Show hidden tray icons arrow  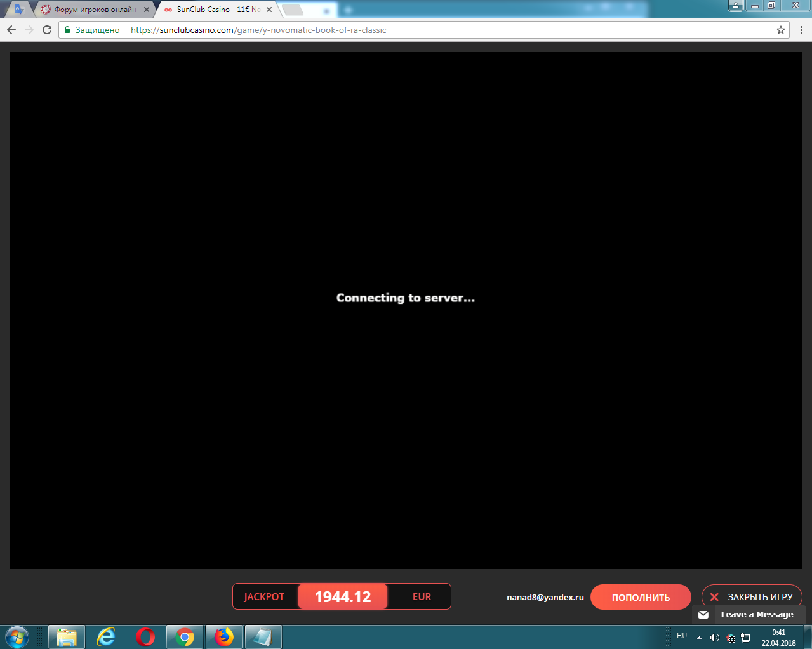tap(699, 638)
